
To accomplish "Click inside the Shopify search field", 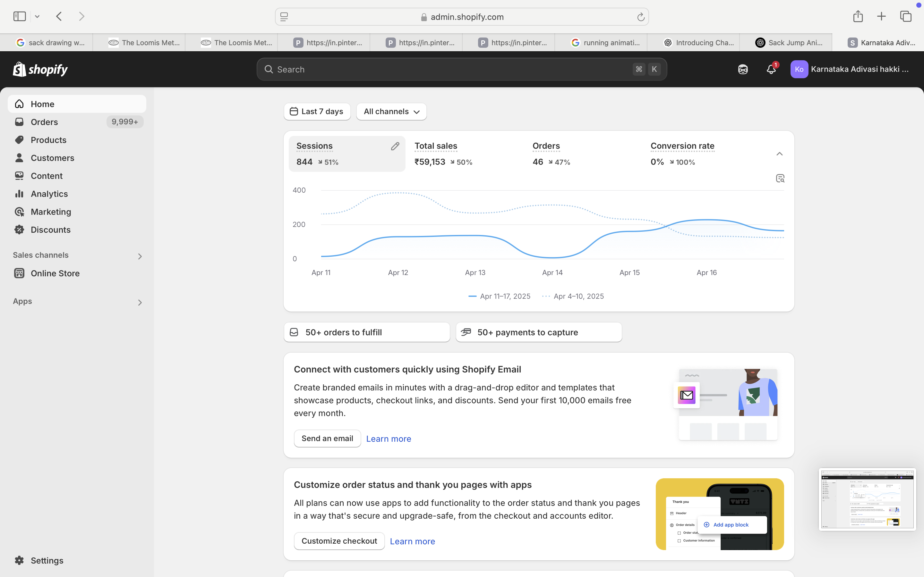I will (x=420, y=69).
